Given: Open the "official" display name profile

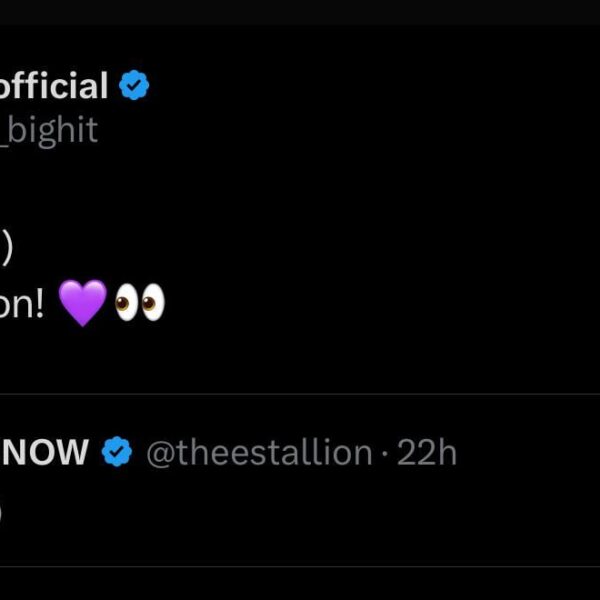Looking at the screenshot, I should tap(53, 87).
